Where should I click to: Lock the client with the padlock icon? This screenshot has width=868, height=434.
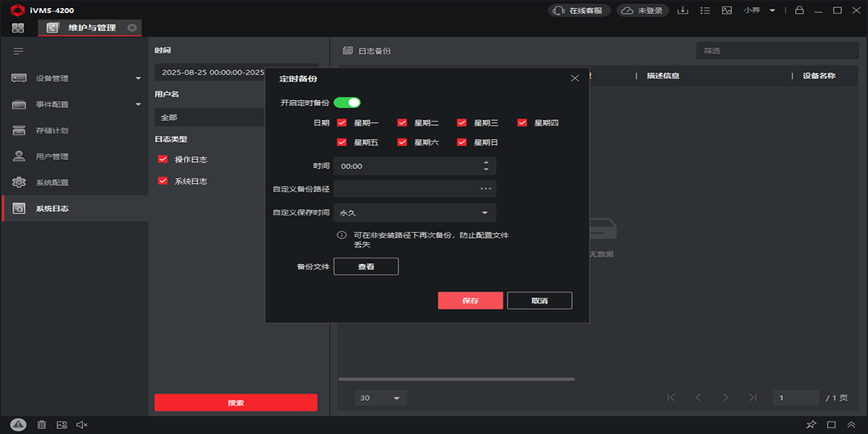pos(799,11)
